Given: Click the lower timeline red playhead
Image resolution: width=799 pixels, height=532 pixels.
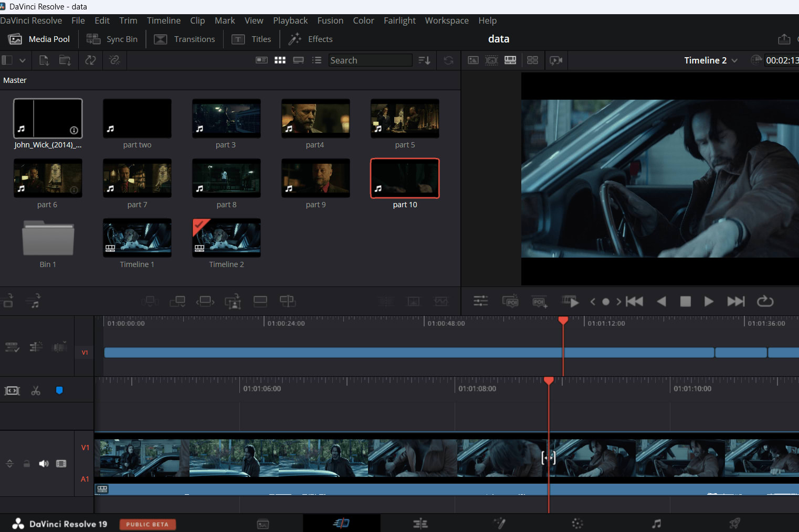Looking at the screenshot, I should [x=549, y=380].
